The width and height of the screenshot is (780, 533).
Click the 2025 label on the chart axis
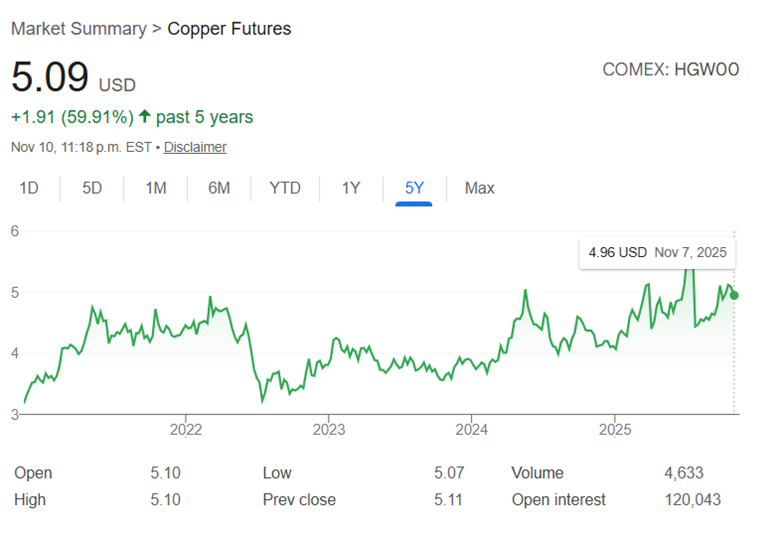coord(614,431)
